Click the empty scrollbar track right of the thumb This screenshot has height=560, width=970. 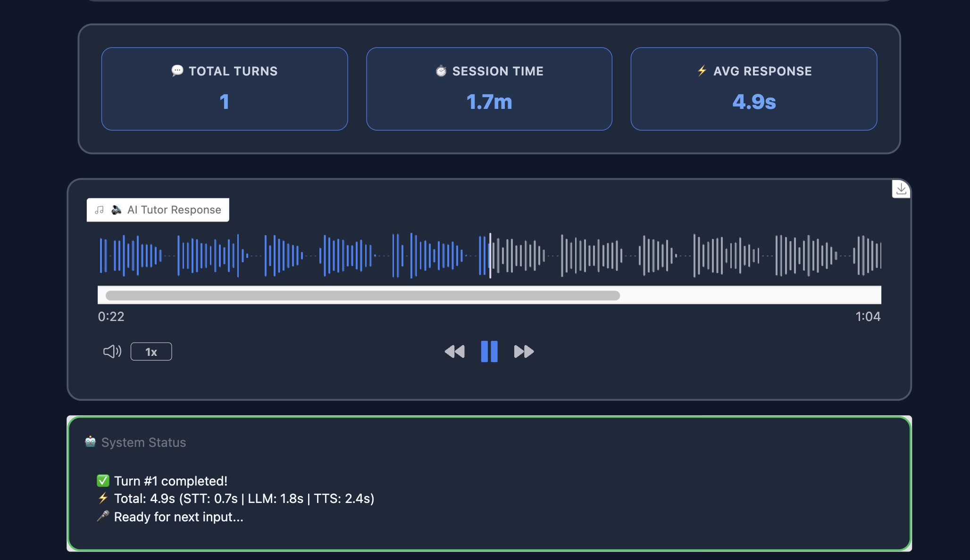click(x=750, y=296)
